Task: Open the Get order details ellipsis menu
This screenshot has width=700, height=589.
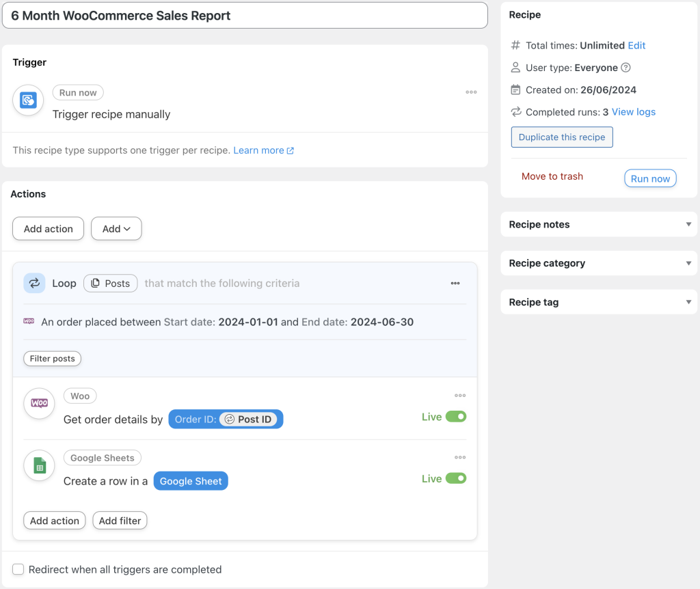Action: 460,395
